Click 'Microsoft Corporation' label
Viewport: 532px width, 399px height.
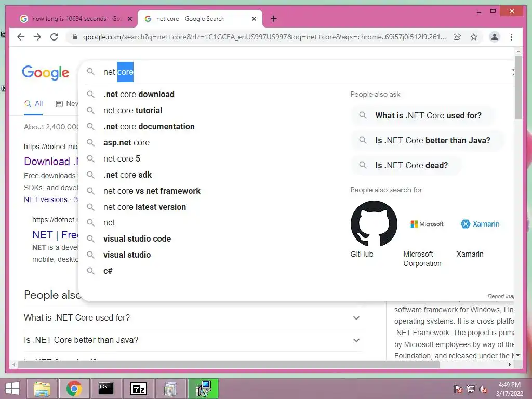point(422,259)
